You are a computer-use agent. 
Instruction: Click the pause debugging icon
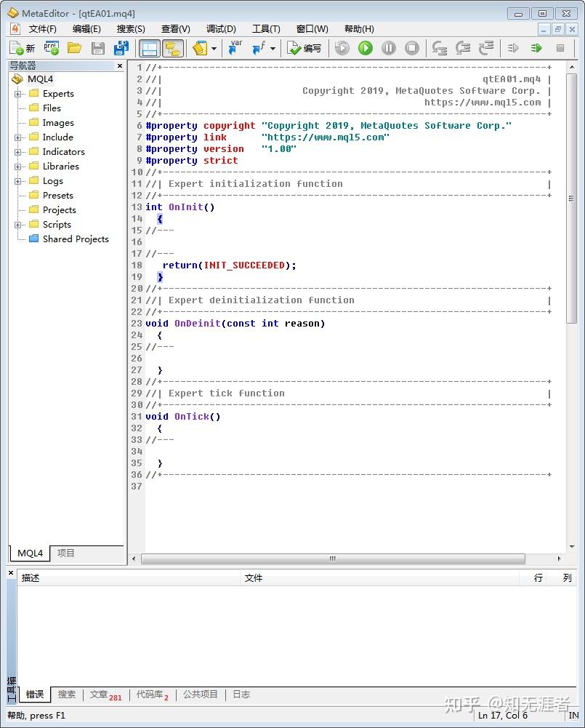(389, 48)
